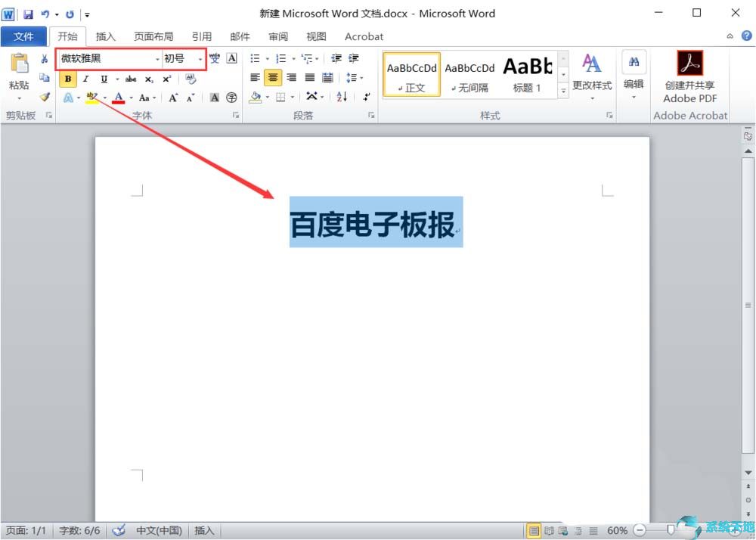Click the multilevel list icon
The image size is (756, 540).
(x=307, y=58)
